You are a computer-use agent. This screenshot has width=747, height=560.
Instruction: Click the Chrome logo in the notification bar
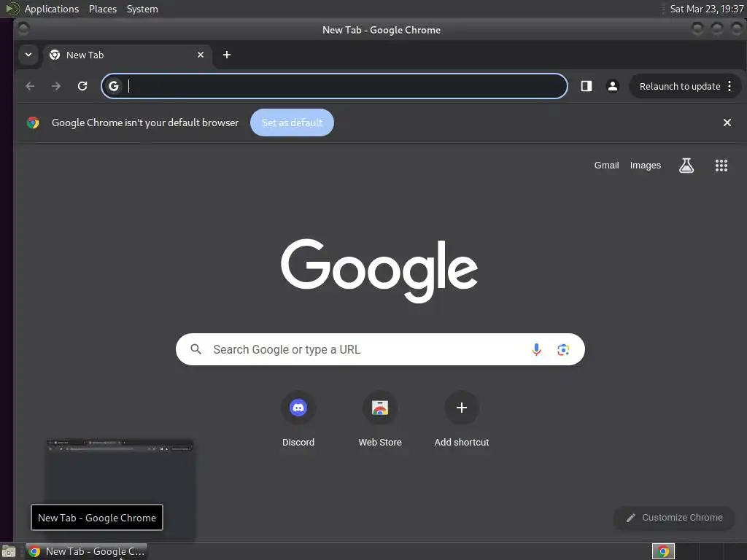(33, 122)
